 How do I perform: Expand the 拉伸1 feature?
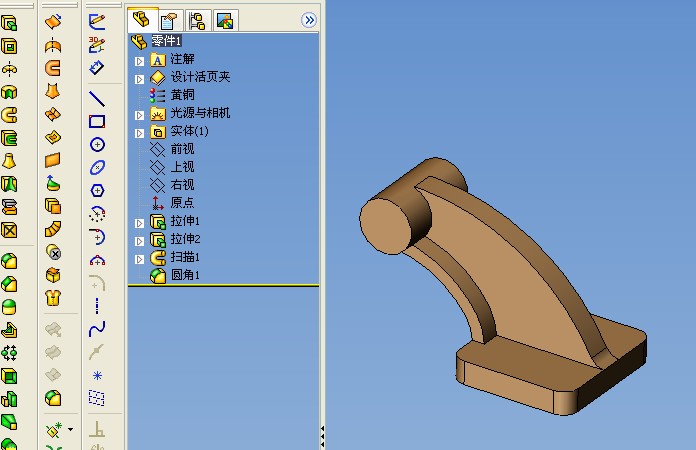tap(139, 223)
